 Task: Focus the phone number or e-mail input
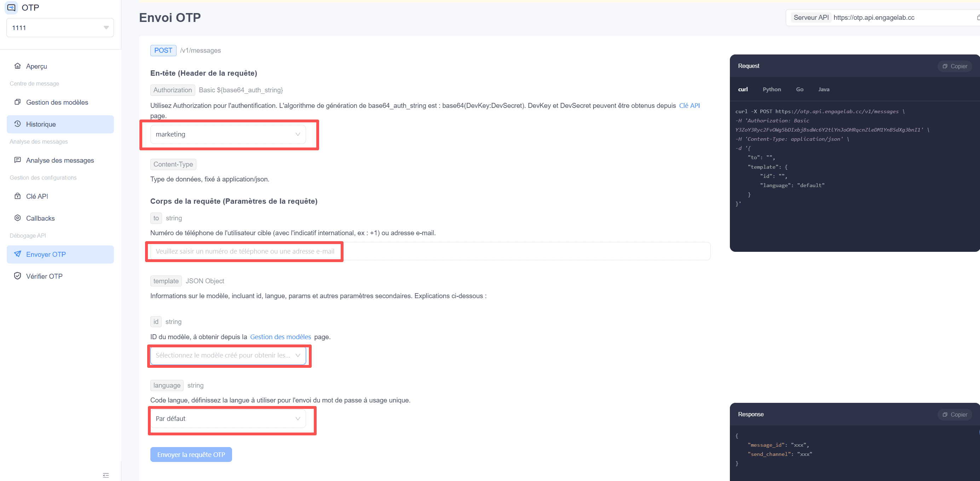[x=430, y=251]
